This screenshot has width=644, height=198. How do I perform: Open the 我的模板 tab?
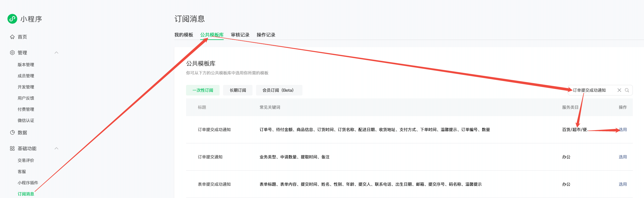pos(184,35)
